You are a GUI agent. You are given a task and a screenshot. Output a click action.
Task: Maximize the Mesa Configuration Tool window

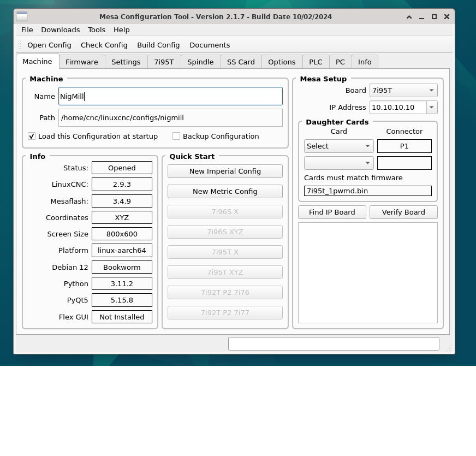(434, 17)
